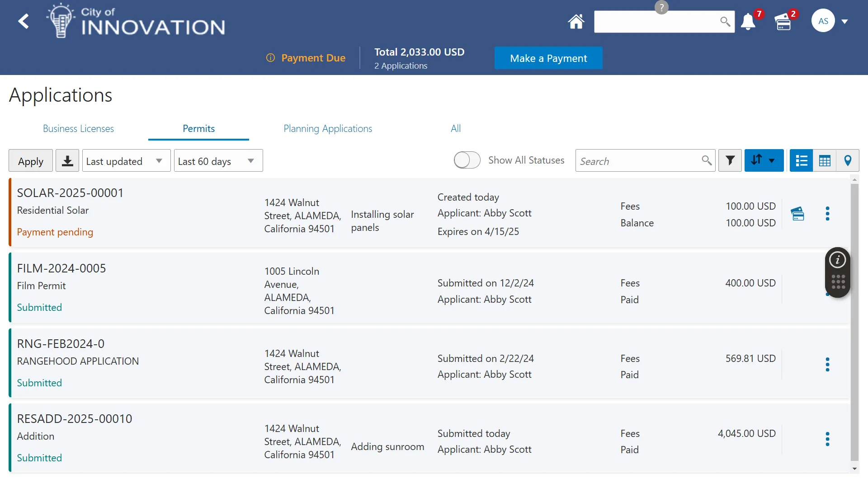Toggle Show All Statuses switch

[x=467, y=160]
